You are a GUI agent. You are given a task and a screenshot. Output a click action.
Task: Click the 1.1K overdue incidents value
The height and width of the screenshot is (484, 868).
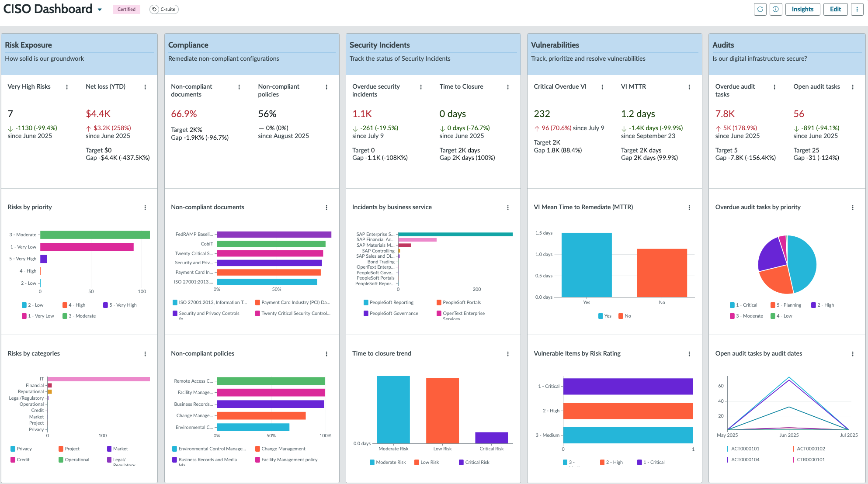click(362, 114)
